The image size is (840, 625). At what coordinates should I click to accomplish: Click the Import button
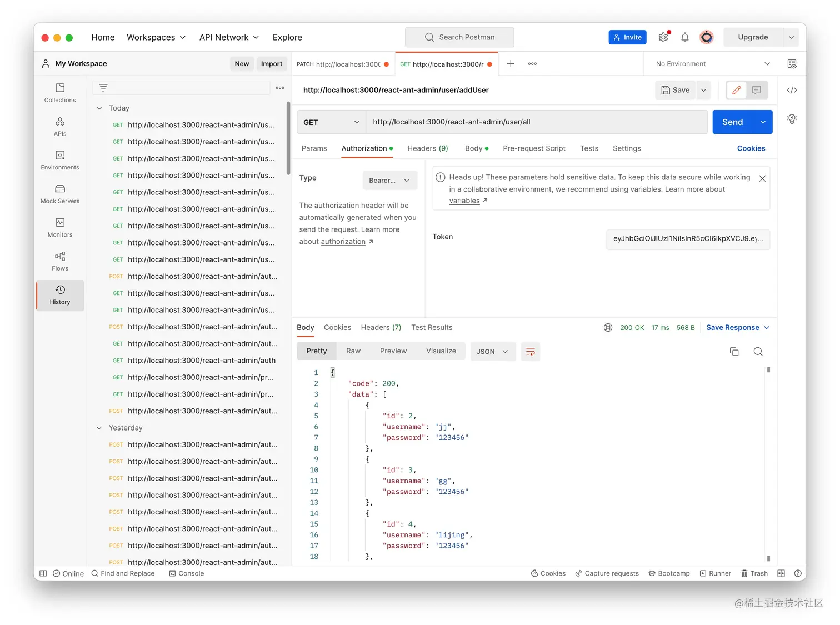[x=272, y=64]
